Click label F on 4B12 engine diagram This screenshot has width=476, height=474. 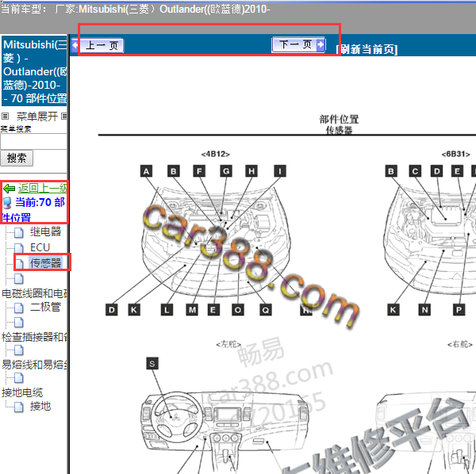(x=199, y=171)
